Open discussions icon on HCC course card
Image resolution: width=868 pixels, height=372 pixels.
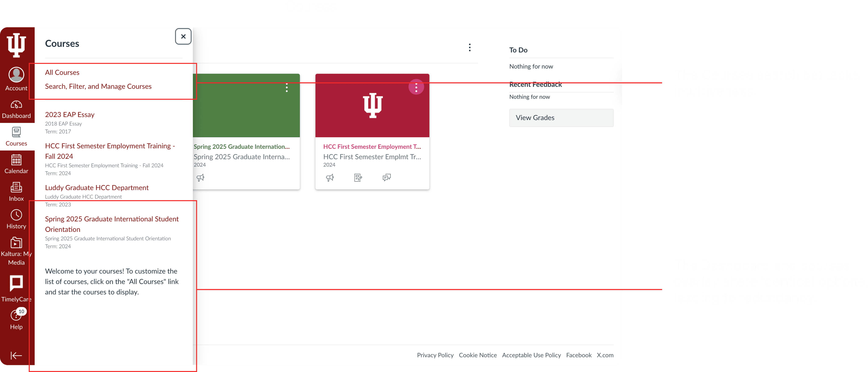[387, 178]
